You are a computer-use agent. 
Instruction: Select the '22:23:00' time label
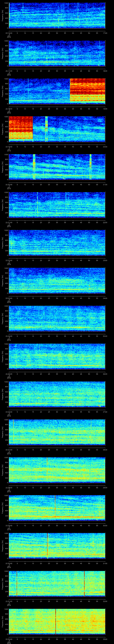click(9, 298)
